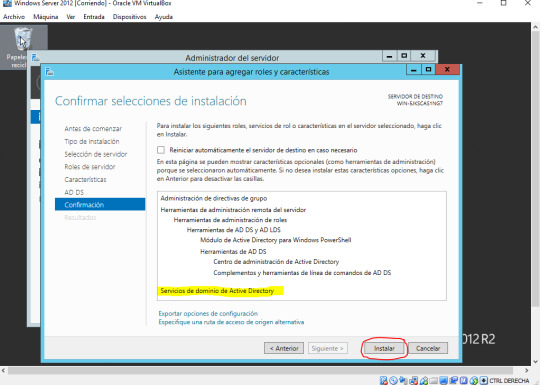540x385 pixels.
Task: Open the Ayuda menu
Action: point(164,17)
